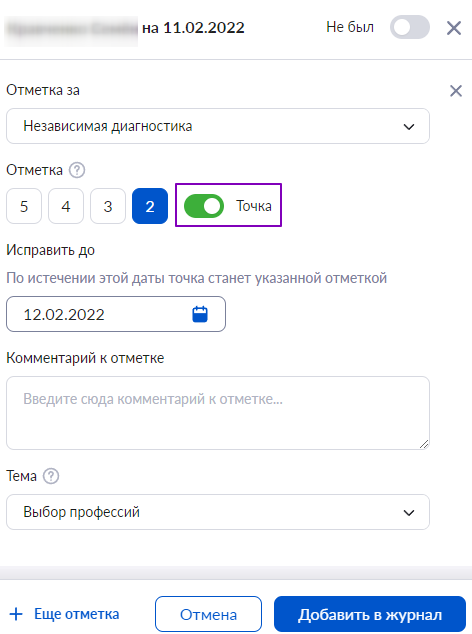Expand the Выбор профессий theme dropdown
Viewport: 472px width, 634px height.
pyautogui.click(x=218, y=512)
